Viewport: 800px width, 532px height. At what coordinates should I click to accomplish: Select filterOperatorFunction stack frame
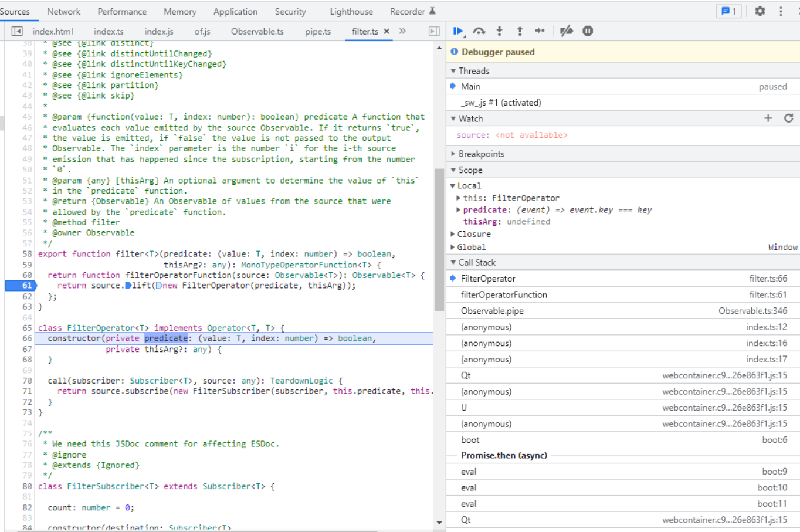(x=623, y=295)
